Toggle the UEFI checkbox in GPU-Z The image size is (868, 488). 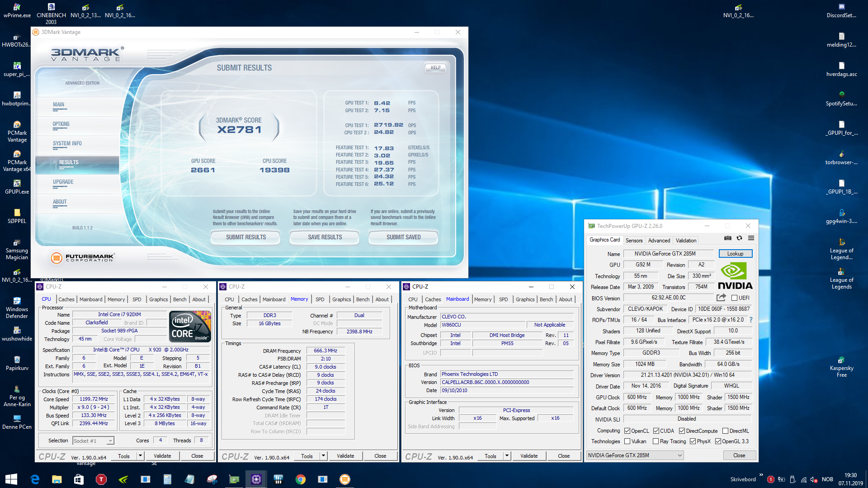[735, 298]
